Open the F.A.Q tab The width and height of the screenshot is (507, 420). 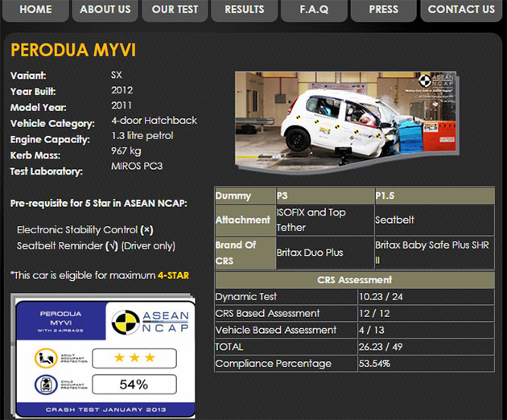click(314, 10)
